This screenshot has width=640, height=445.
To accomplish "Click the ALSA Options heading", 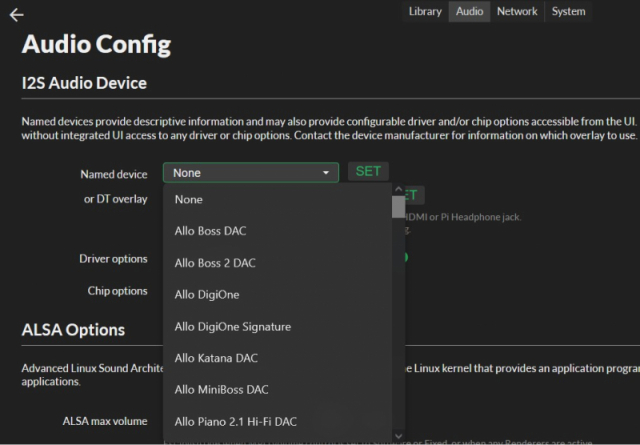I will point(73,330).
